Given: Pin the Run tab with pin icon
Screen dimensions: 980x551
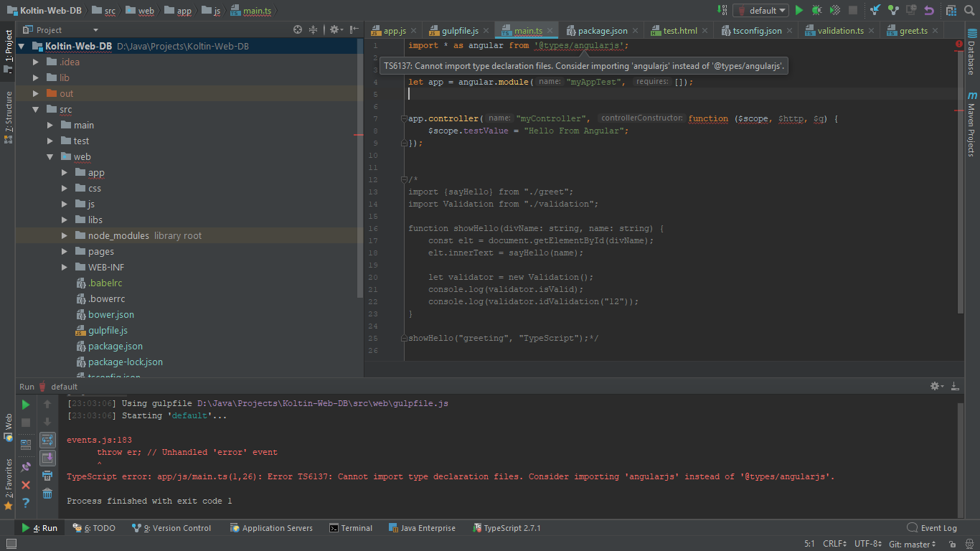Looking at the screenshot, I should point(26,466).
